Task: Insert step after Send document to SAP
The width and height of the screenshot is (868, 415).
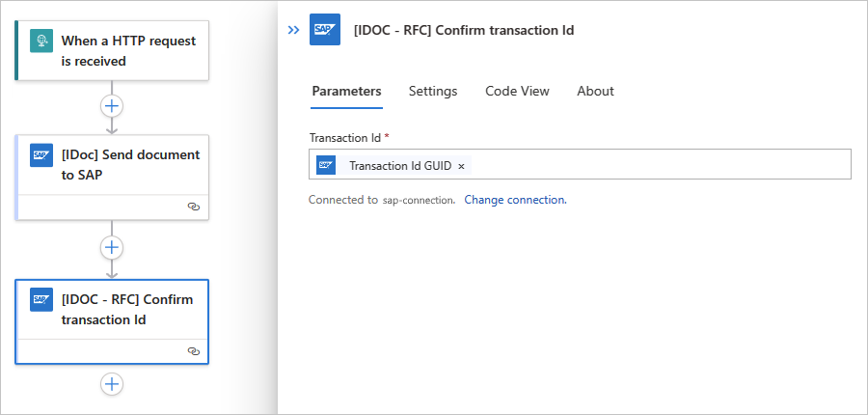Action: [x=112, y=248]
